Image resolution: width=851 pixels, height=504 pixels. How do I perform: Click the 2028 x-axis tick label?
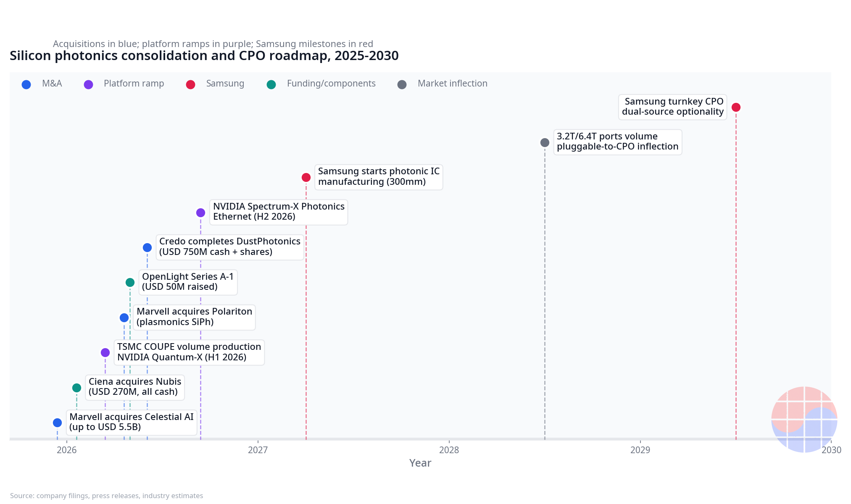(449, 450)
